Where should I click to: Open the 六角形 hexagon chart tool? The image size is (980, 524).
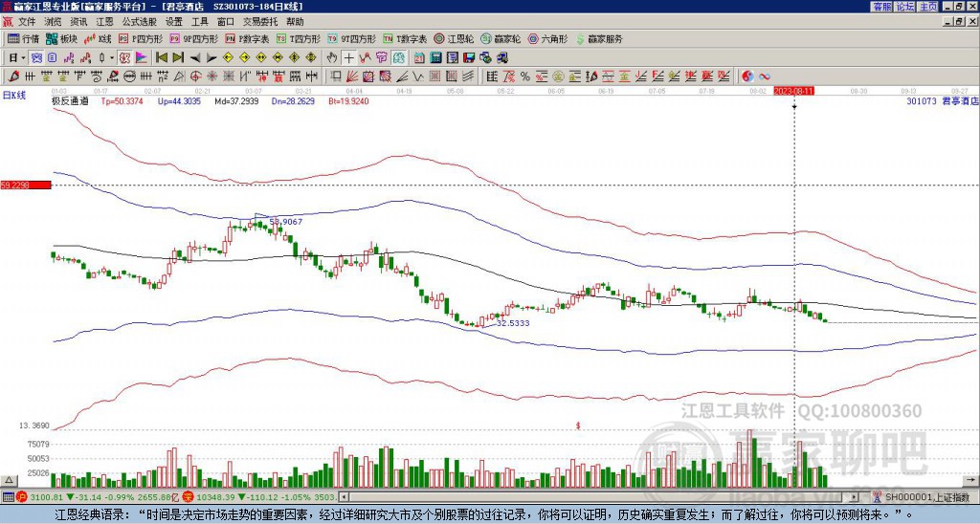(x=547, y=38)
